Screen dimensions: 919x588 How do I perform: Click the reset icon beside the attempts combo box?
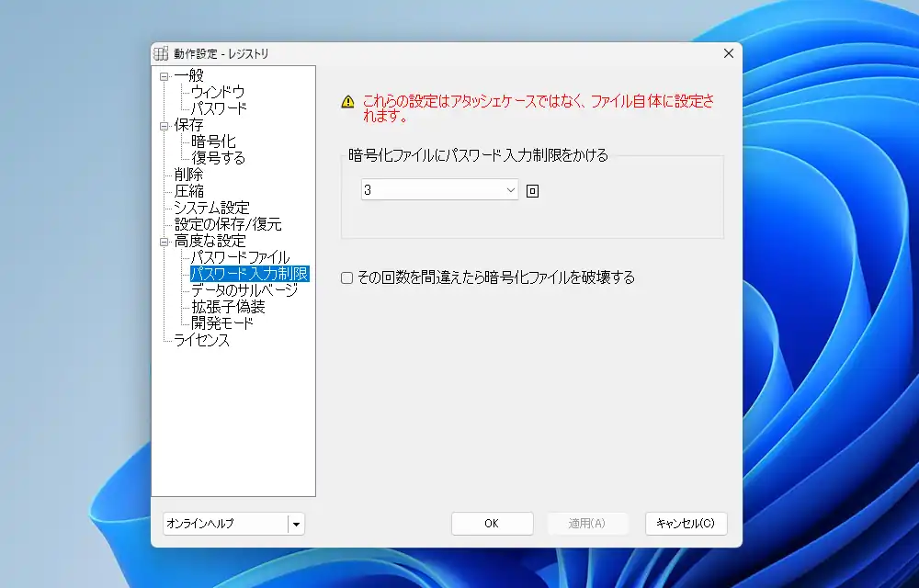pos(531,189)
